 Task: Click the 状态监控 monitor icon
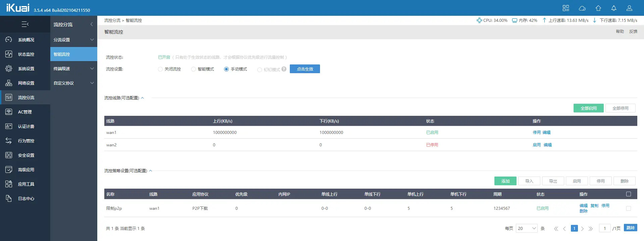coord(9,54)
